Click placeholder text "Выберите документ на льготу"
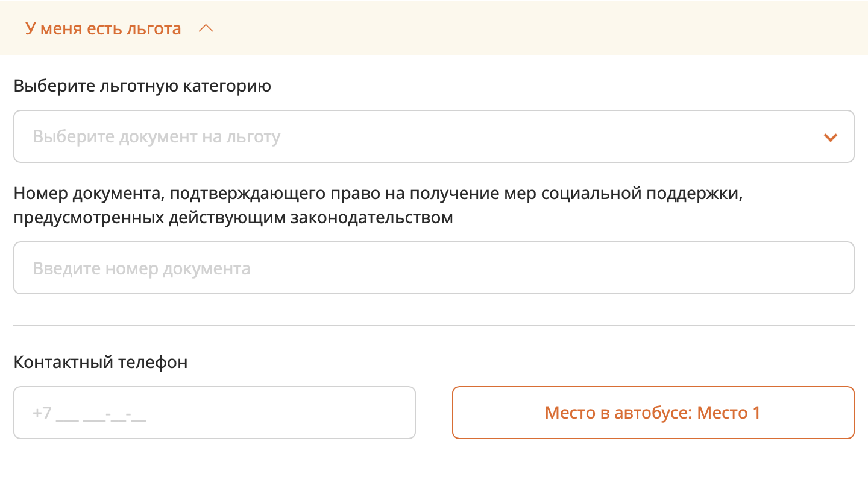 click(x=157, y=137)
